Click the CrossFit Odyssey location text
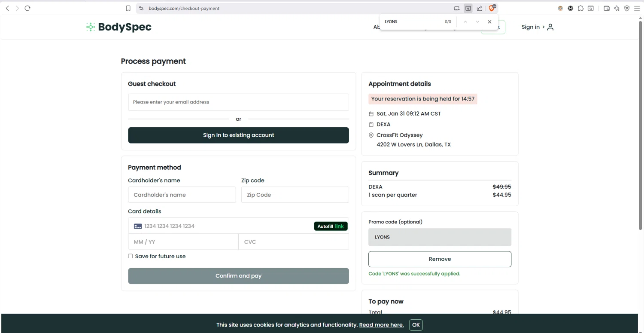 tap(400, 135)
